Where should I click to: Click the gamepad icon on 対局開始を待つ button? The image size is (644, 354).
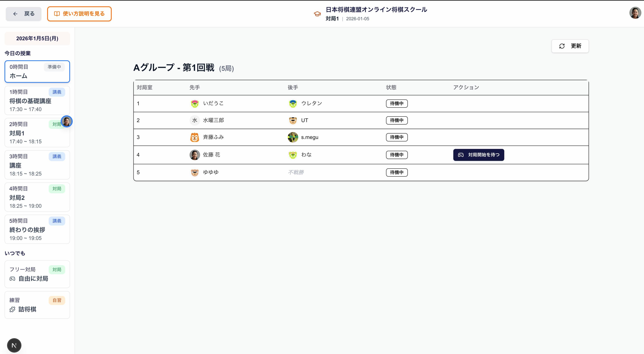[x=461, y=155]
